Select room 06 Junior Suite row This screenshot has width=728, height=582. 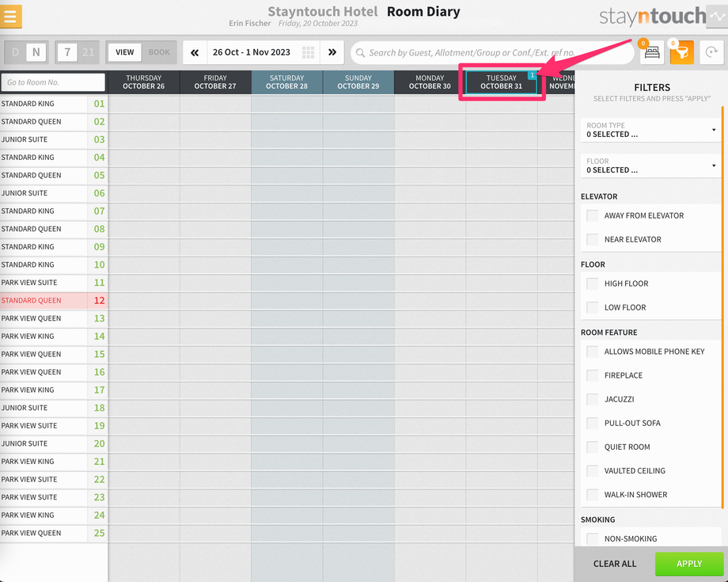[54, 193]
